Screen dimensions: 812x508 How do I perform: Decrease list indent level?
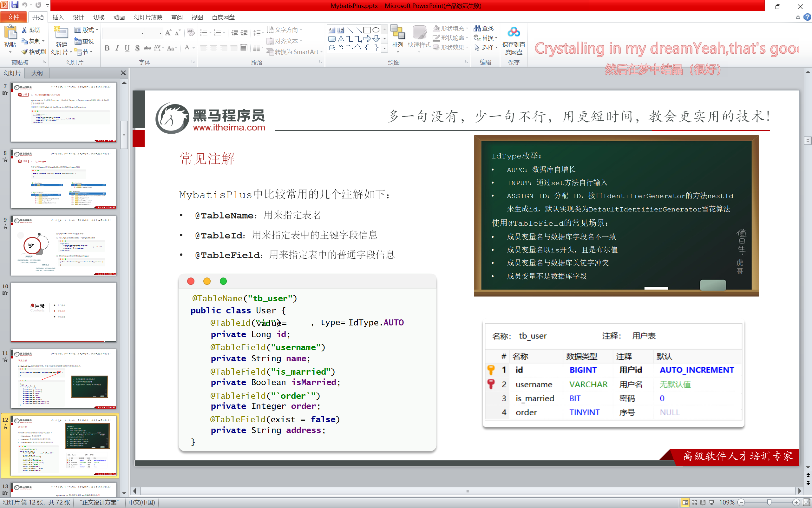tap(234, 33)
